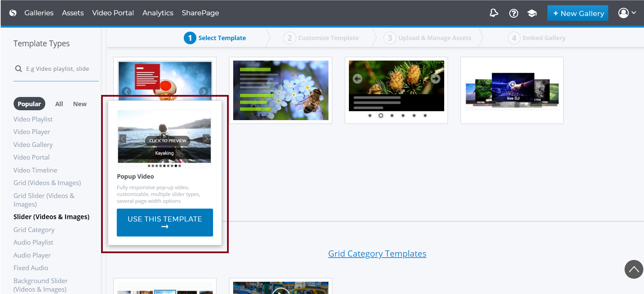Click the Use This Template button
644x294 pixels.
[x=165, y=222]
